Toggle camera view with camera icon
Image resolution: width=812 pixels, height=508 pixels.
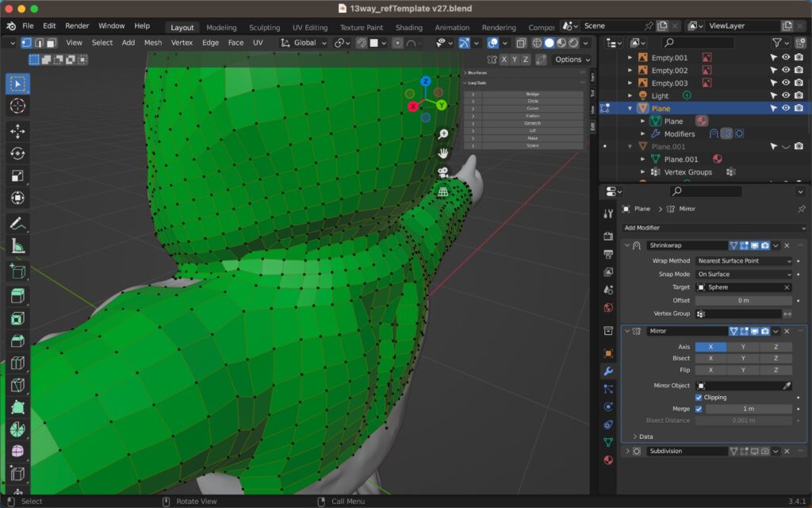pos(443,172)
